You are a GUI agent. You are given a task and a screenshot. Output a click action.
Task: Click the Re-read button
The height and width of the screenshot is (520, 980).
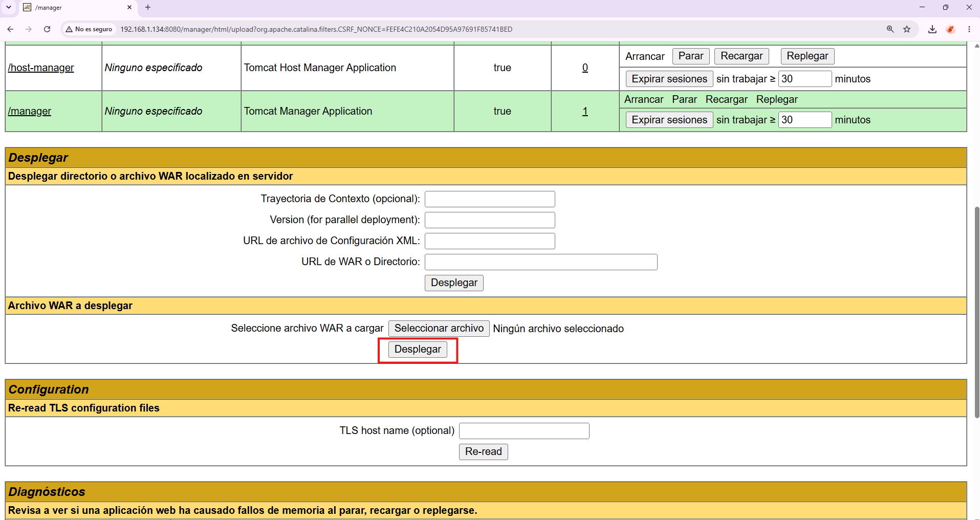[x=484, y=452]
